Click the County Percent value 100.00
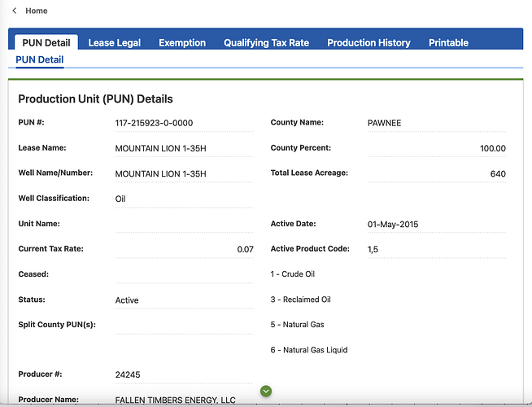Viewport: 532px width, 407px height. pos(493,148)
